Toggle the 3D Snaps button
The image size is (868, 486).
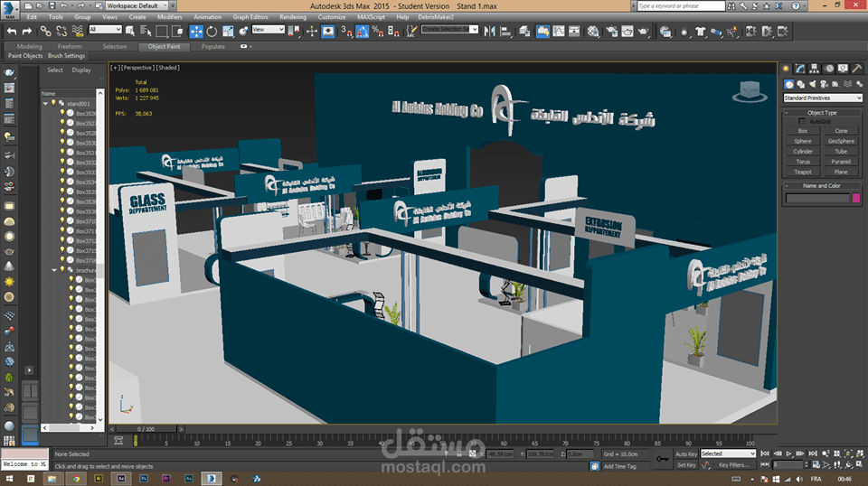346,32
